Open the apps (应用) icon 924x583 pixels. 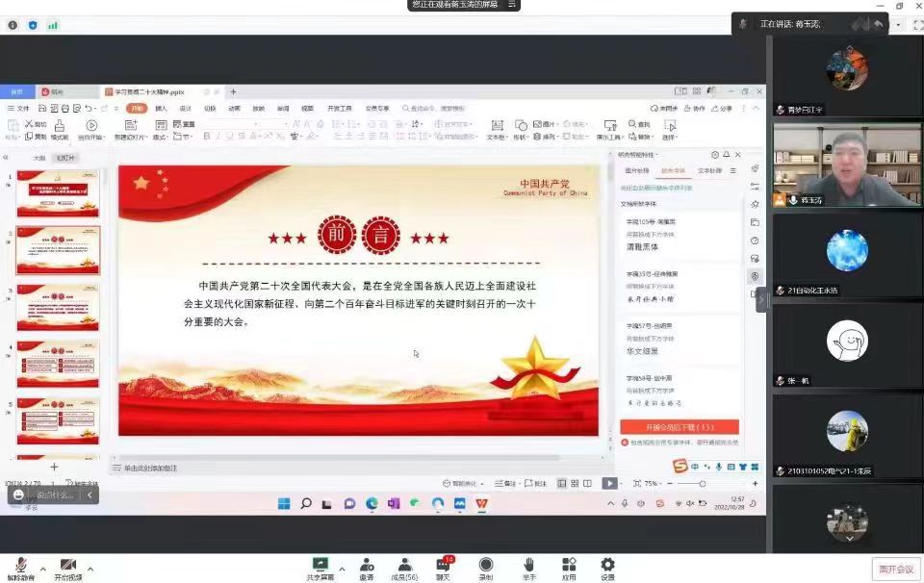tap(569, 565)
